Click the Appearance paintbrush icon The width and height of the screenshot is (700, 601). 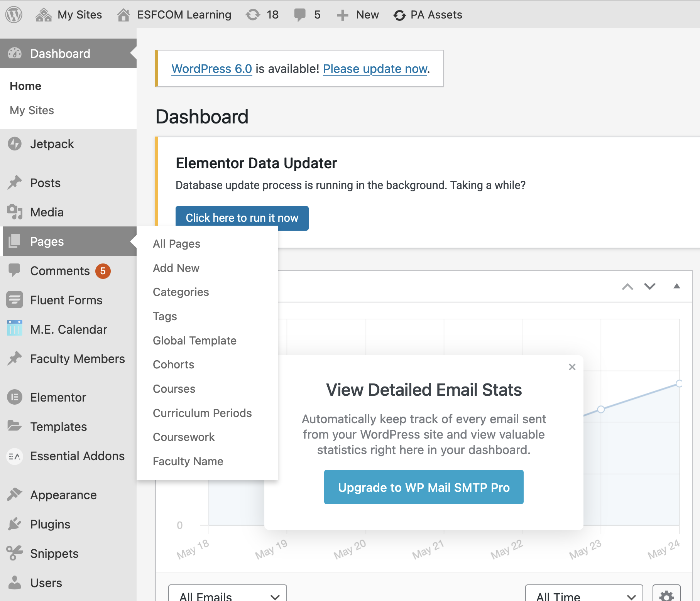pyautogui.click(x=15, y=495)
